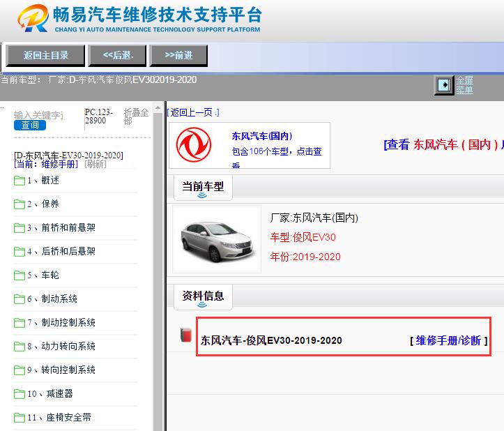This screenshot has width=504, height=431.
Task: Open the 11、座椅安全带 folder icon
Action: click(x=20, y=418)
